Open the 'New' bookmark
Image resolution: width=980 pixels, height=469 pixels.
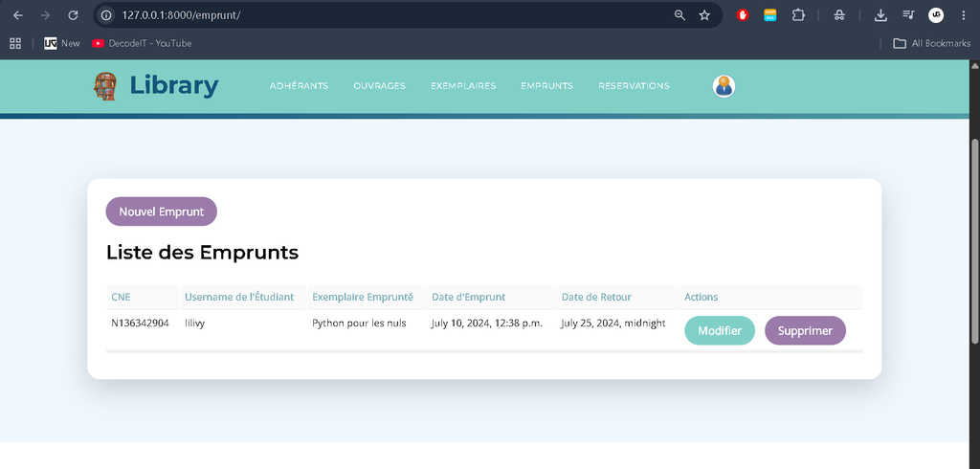pyautogui.click(x=62, y=43)
